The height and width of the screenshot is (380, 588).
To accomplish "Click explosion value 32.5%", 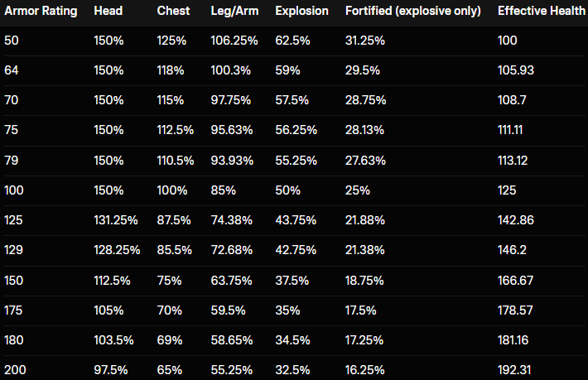I will tap(293, 368).
